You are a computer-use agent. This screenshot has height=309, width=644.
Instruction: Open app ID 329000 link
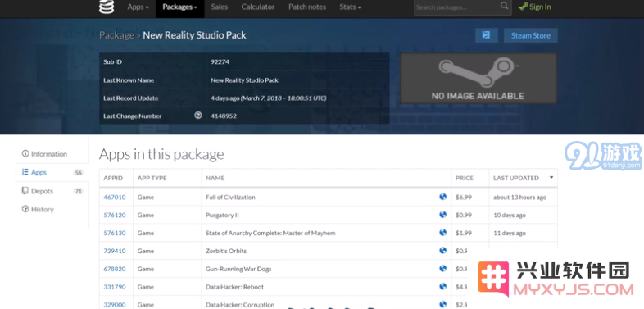pyautogui.click(x=115, y=305)
